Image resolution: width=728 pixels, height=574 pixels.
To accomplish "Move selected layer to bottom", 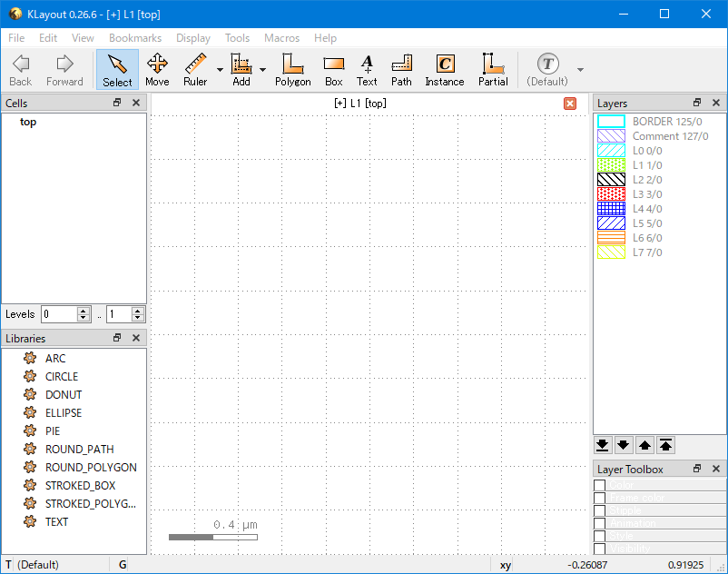I will pyautogui.click(x=603, y=445).
